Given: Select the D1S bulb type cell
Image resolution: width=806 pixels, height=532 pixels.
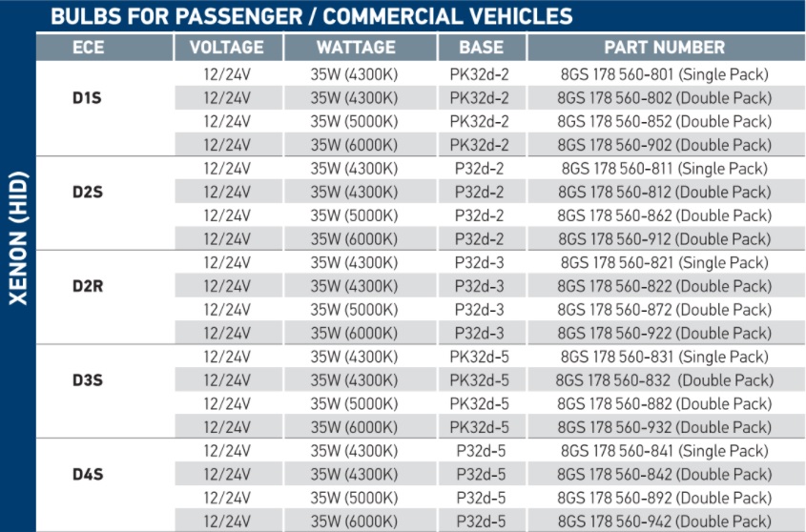Looking at the screenshot, I should (87, 97).
